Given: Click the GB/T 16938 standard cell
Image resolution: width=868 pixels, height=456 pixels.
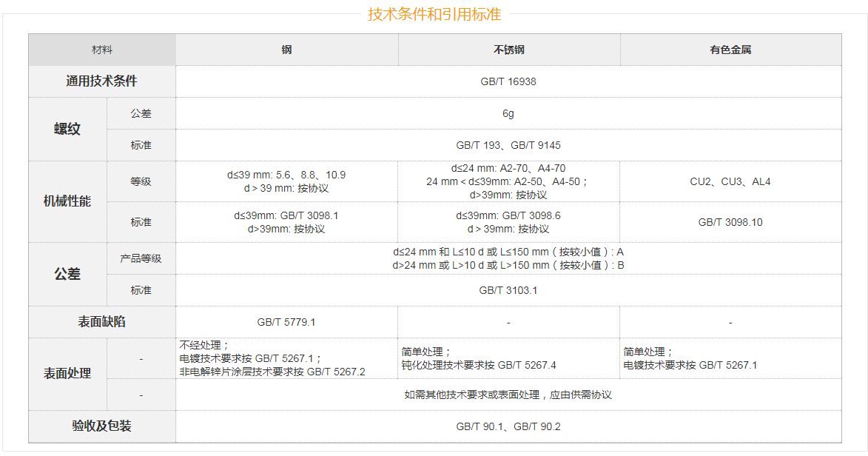Looking at the screenshot, I should pyautogui.click(x=508, y=81).
